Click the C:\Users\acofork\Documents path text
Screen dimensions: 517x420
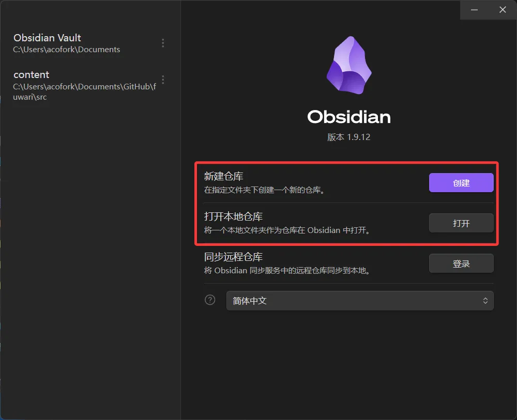coord(67,50)
